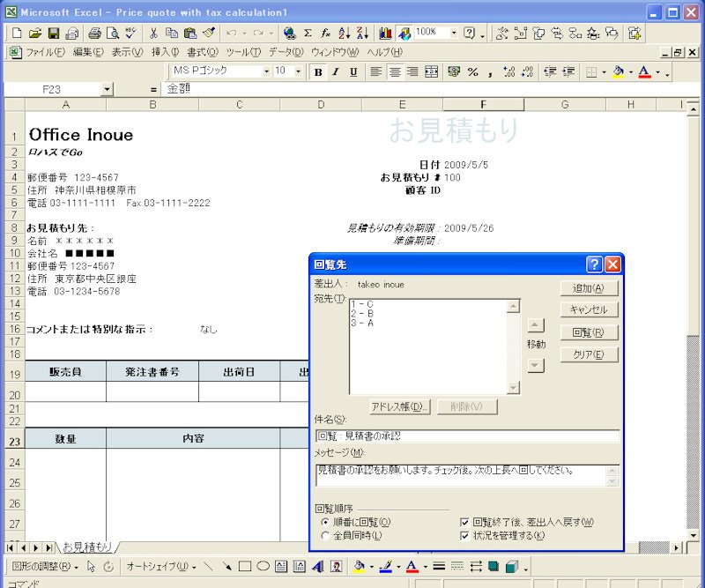The image size is (705, 588).
Task: Open the zoom percentage dropdown
Action: pos(454,33)
